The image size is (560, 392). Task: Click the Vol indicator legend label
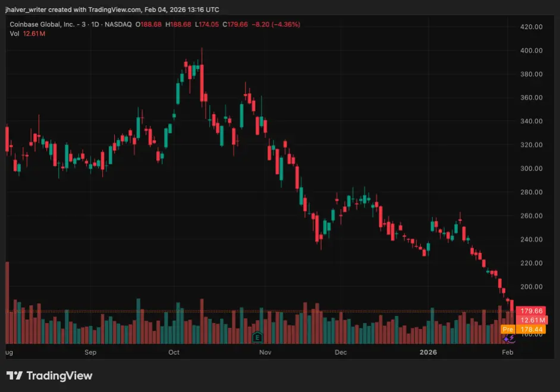(x=14, y=33)
